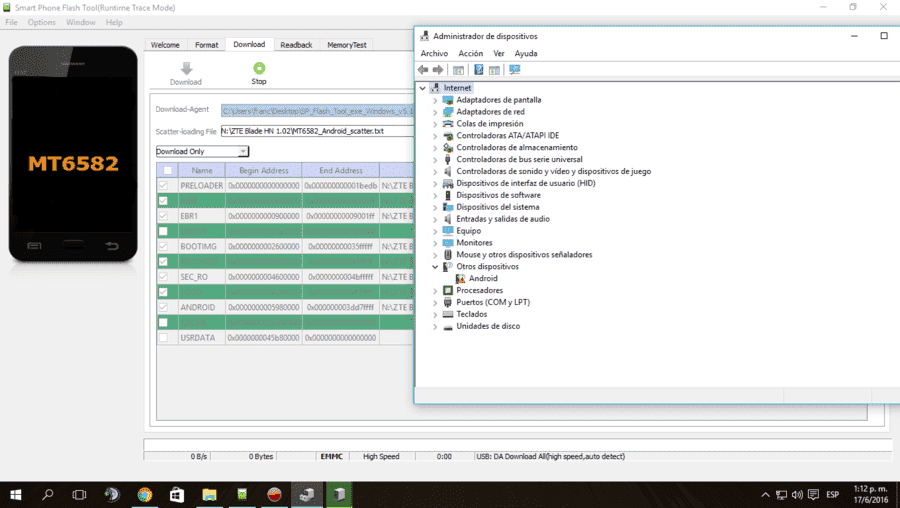Viewport: 900px width, 508px height.
Task: Open Task View on the taskbar
Action: point(79,494)
